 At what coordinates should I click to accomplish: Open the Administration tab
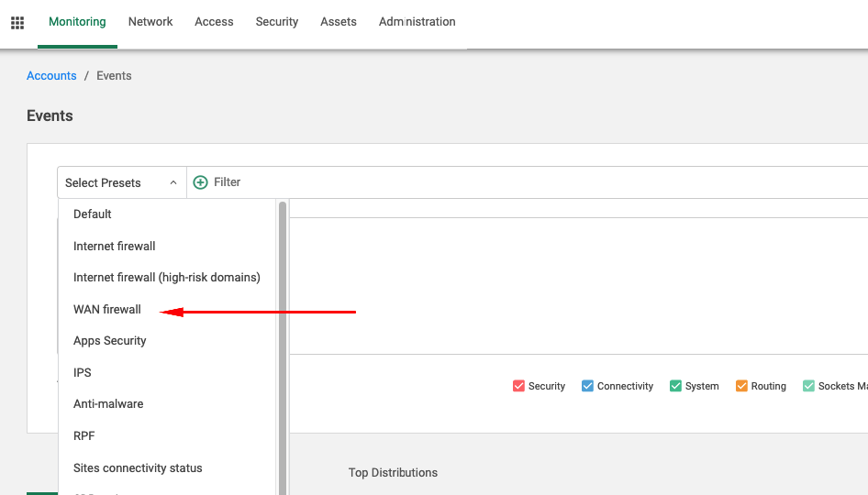click(x=417, y=22)
